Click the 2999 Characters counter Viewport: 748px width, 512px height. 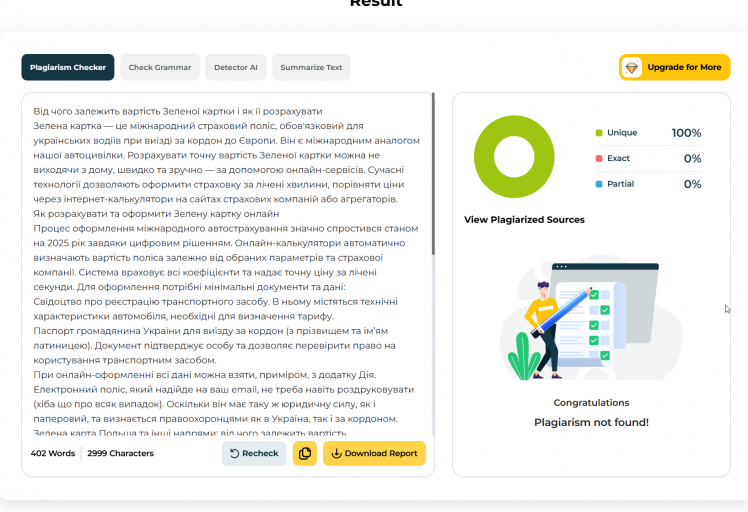(x=121, y=453)
